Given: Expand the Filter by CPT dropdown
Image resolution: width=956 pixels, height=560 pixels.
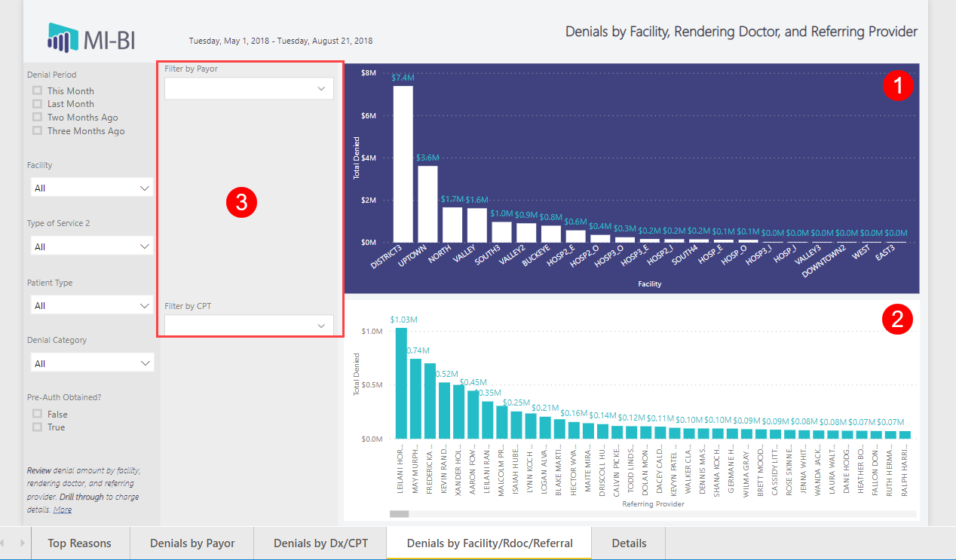Looking at the screenshot, I should click(x=249, y=326).
